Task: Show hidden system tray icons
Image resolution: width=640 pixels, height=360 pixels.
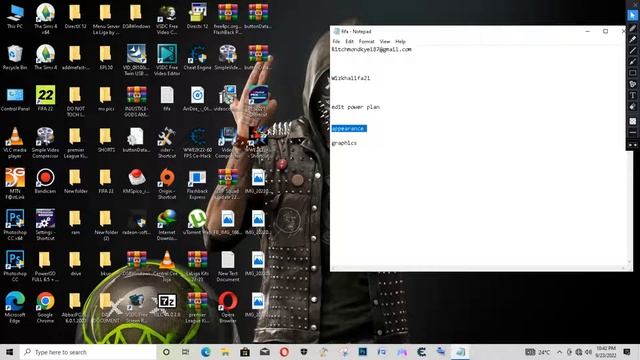Action: click(x=559, y=352)
